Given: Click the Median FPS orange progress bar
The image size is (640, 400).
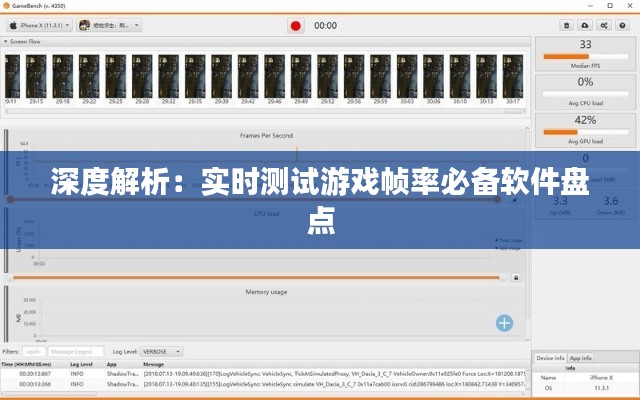Looking at the screenshot, I should pyautogui.click(x=586, y=56).
